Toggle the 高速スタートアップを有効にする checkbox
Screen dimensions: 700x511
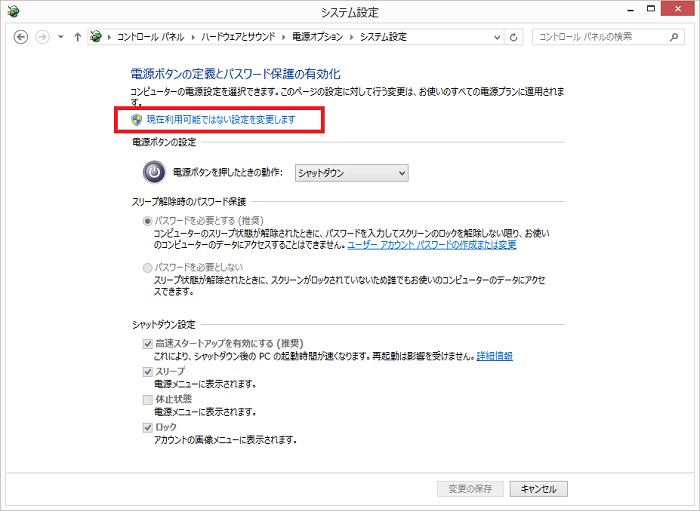[147, 344]
